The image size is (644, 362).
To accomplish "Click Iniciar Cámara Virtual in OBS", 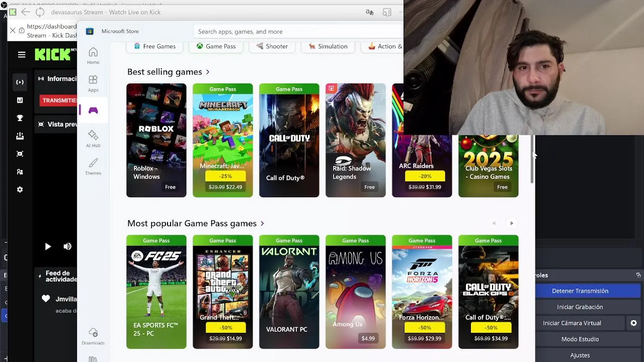I will (572, 323).
